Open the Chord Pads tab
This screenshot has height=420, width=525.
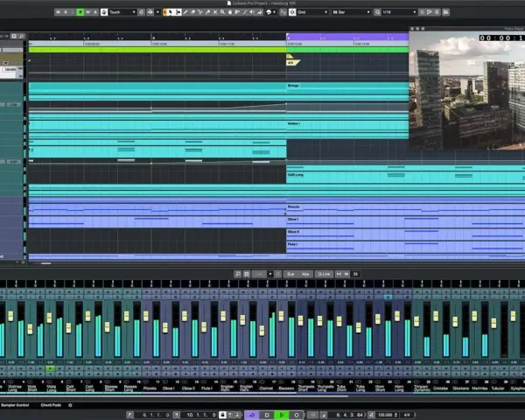[51, 405]
